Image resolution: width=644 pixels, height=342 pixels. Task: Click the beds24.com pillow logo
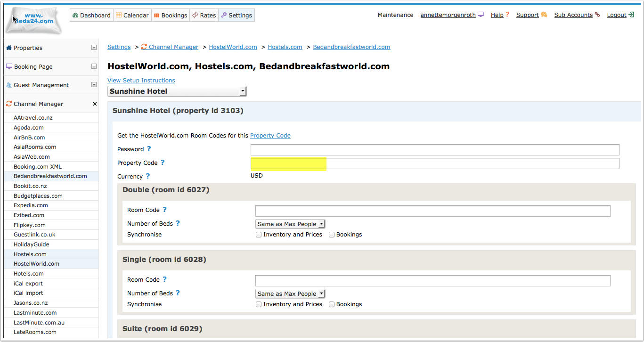click(x=33, y=20)
